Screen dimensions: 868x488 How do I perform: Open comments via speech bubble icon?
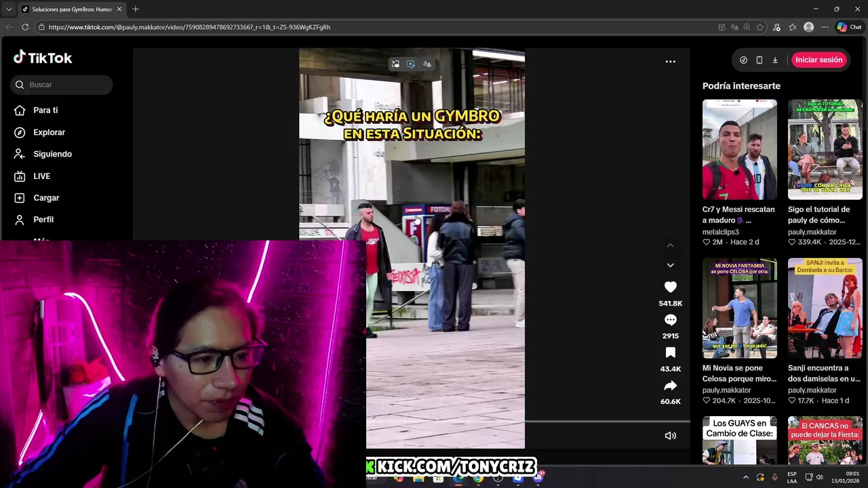click(670, 320)
